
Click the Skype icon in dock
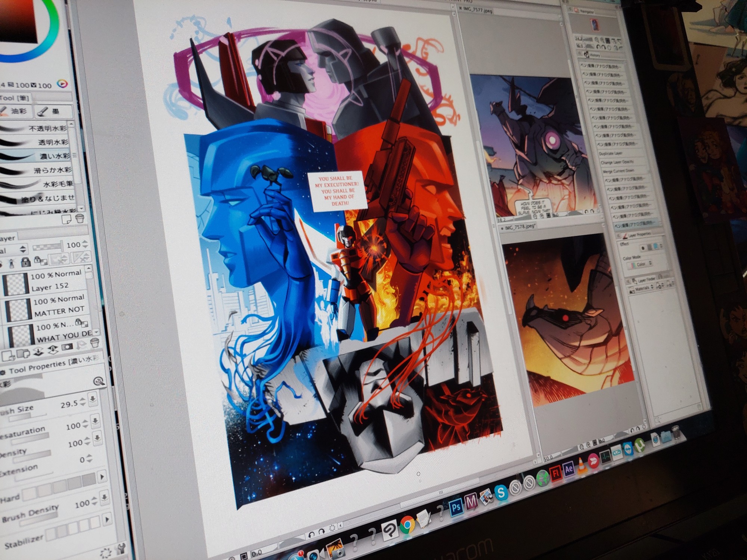tap(500, 493)
